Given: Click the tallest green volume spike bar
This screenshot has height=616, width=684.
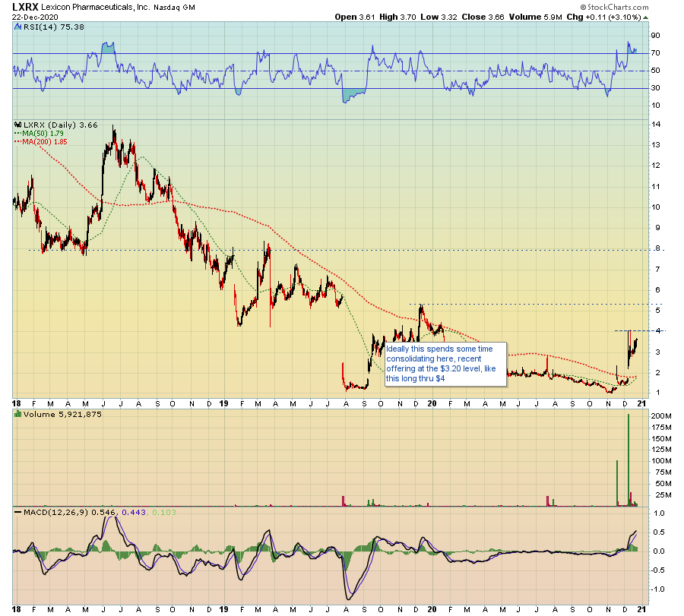Looking at the screenshot, I should pos(629,460).
